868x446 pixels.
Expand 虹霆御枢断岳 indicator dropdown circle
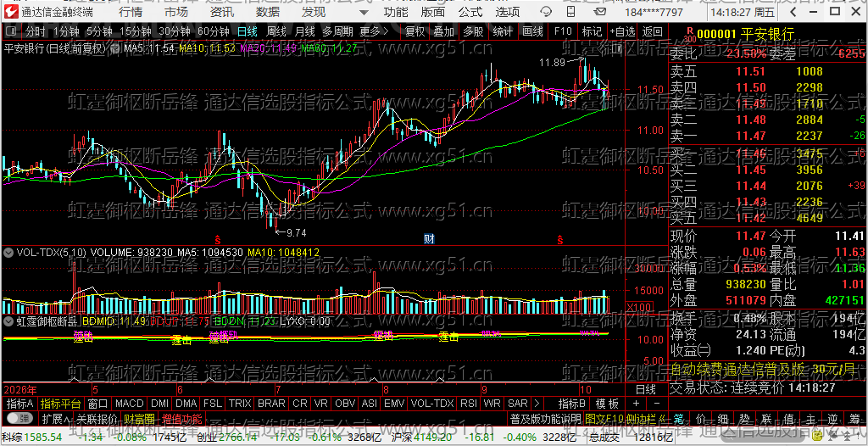tap(8, 321)
